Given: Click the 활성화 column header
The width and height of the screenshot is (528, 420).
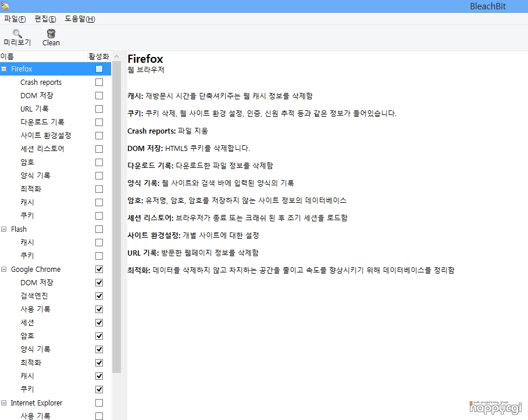Looking at the screenshot, I should tap(99, 56).
